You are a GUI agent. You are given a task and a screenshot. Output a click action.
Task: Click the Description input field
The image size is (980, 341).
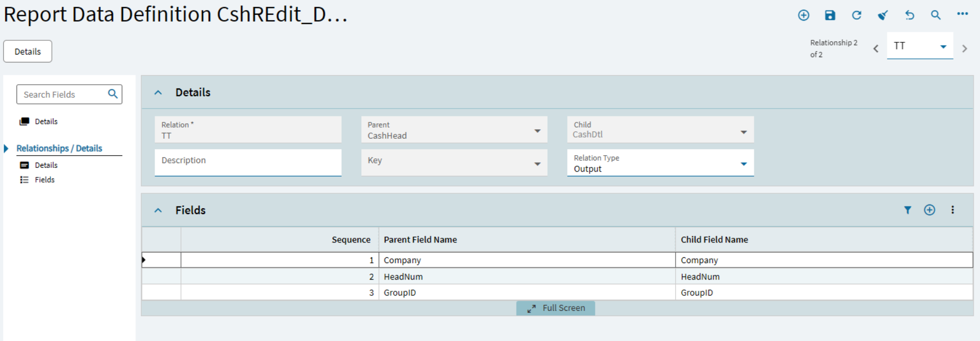248,162
